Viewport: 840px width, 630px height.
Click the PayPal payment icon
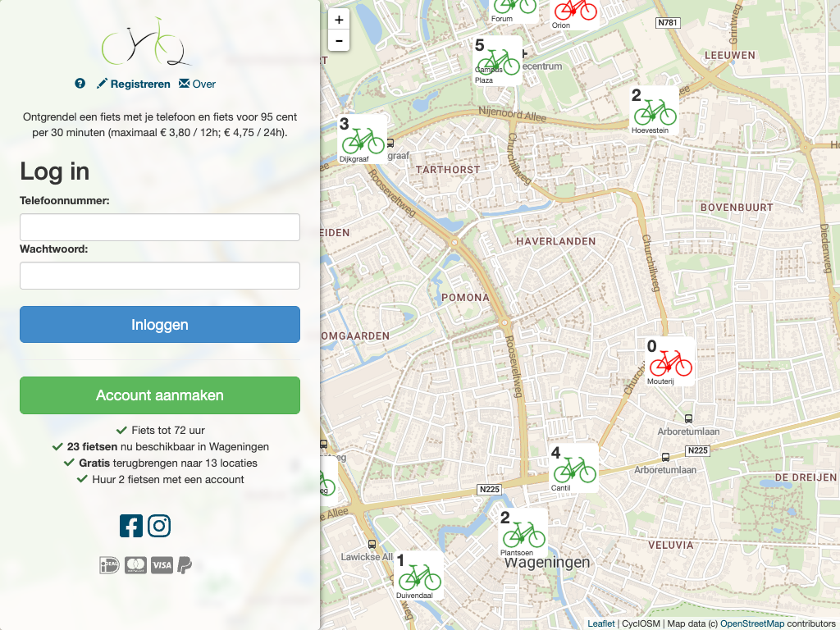(185, 564)
